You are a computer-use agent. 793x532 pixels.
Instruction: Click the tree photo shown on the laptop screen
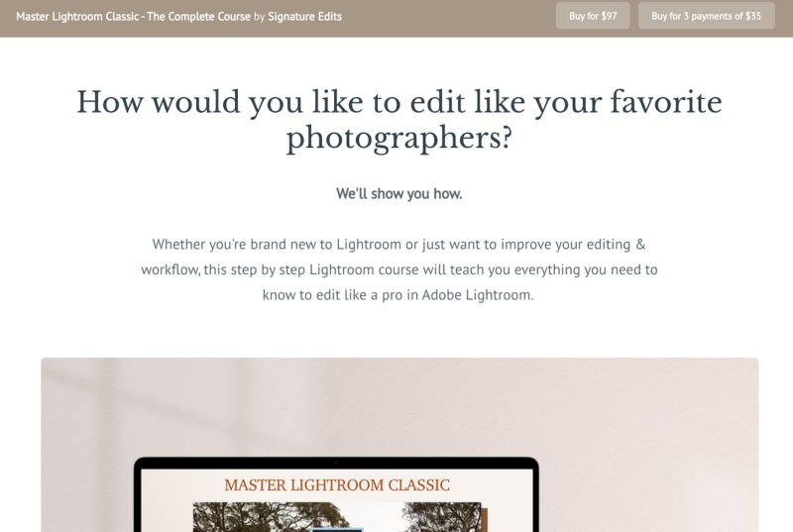337,517
